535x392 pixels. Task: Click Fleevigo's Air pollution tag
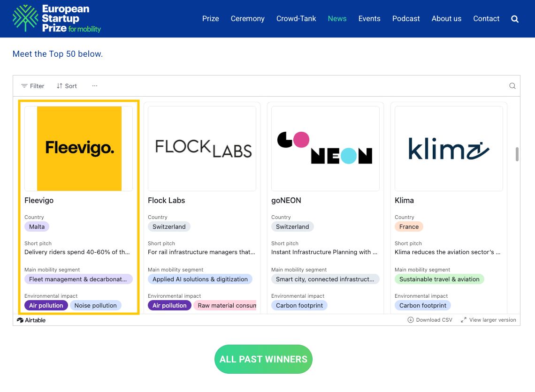click(46, 305)
